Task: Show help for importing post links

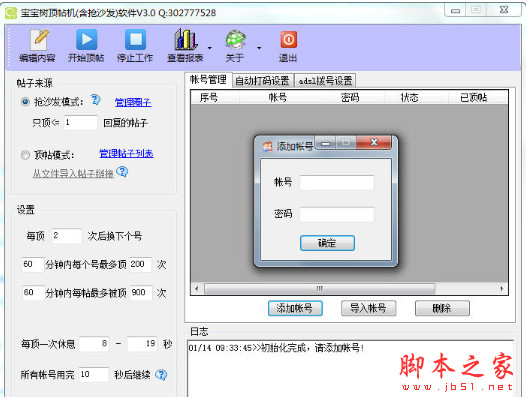Action: [x=122, y=172]
